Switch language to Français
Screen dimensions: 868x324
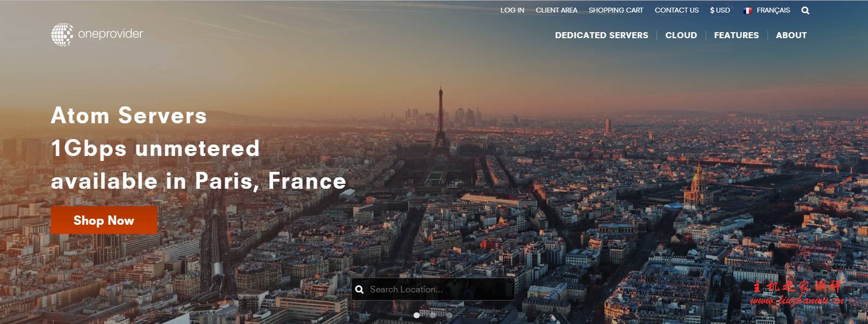[773, 10]
